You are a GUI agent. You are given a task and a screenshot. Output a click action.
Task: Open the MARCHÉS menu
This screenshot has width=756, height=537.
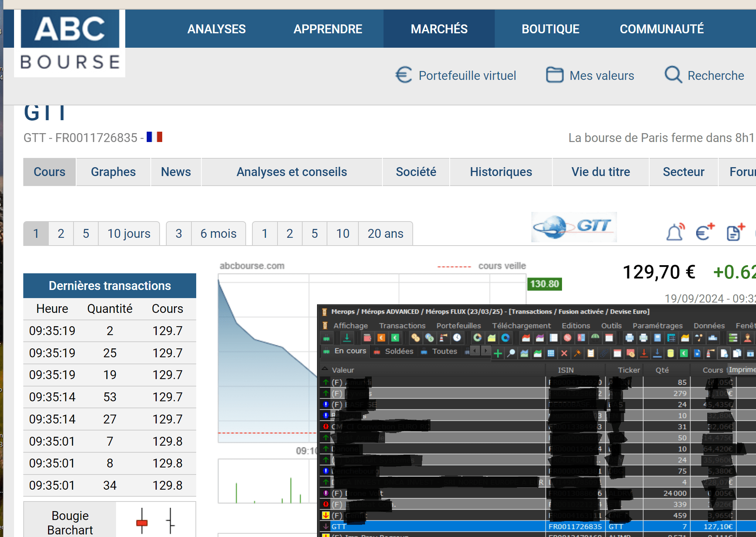[439, 29]
